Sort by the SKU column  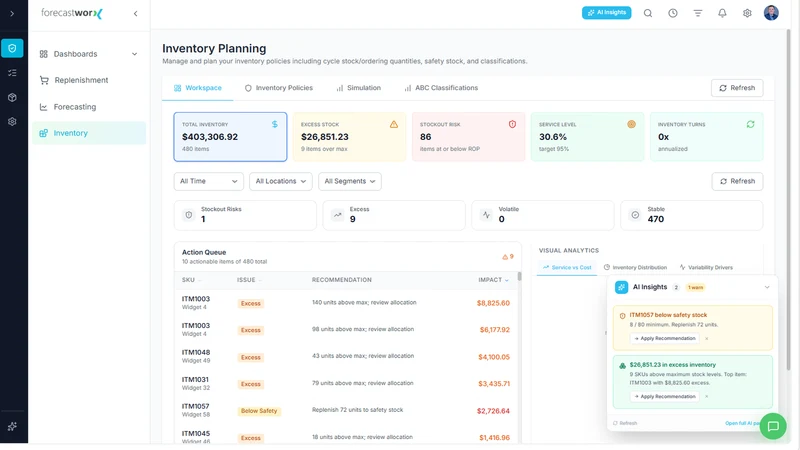191,280
